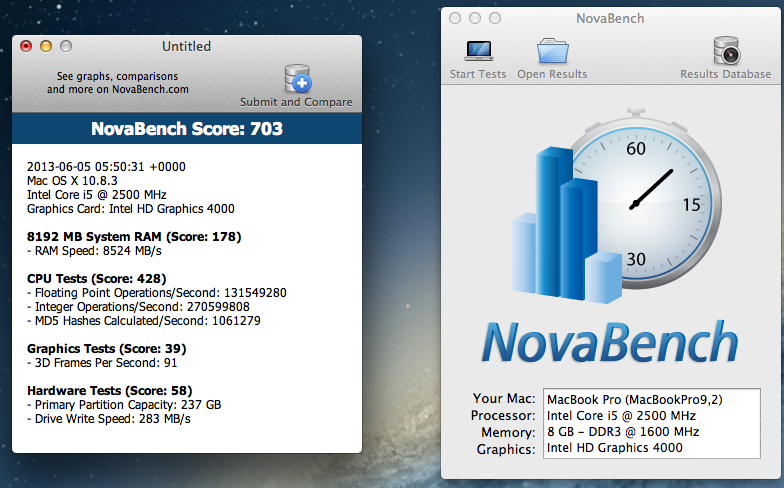Click MD5 Hashes Calculated/Second line
This screenshot has width=784, height=488.
[144, 320]
